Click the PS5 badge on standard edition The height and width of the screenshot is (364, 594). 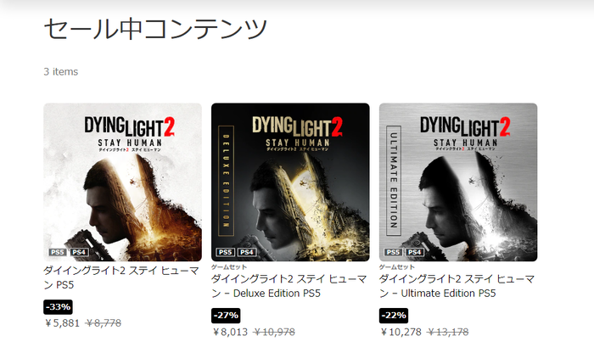[x=58, y=252]
